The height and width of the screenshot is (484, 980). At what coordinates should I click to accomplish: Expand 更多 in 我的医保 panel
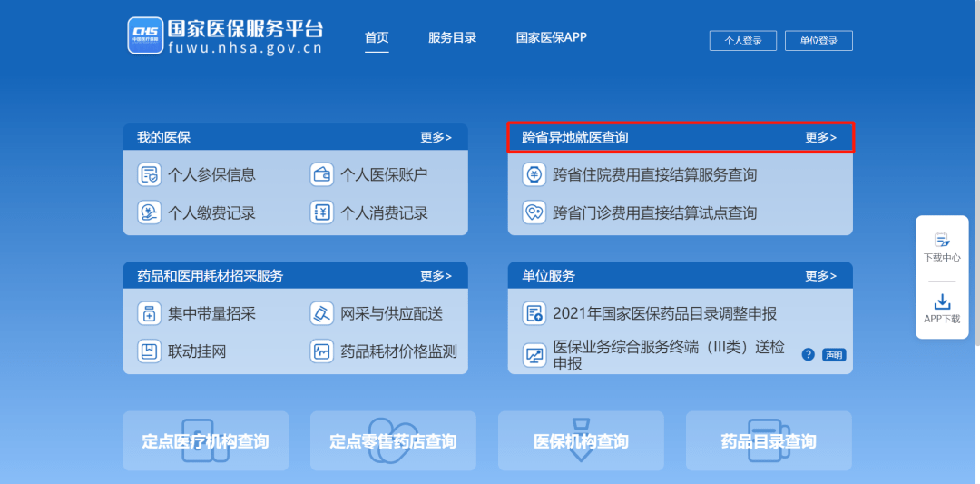click(x=436, y=137)
